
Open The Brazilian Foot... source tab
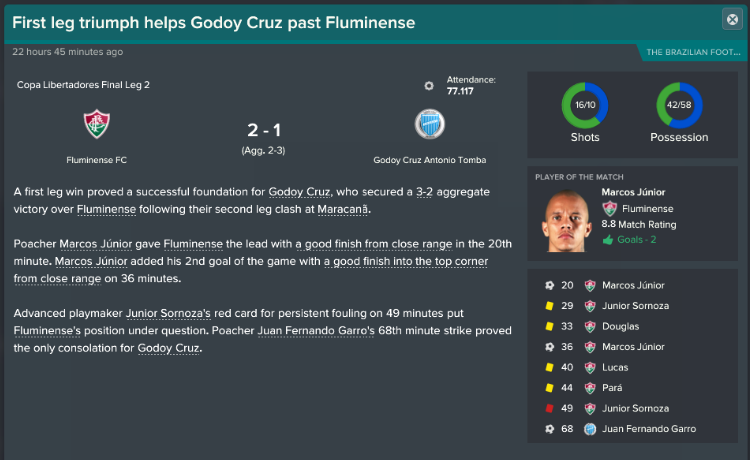(693, 52)
